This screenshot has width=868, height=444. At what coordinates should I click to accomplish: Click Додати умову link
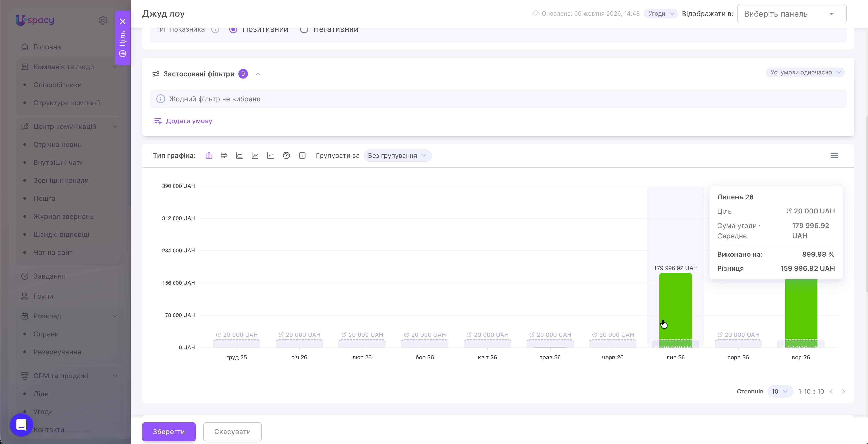(189, 121)
